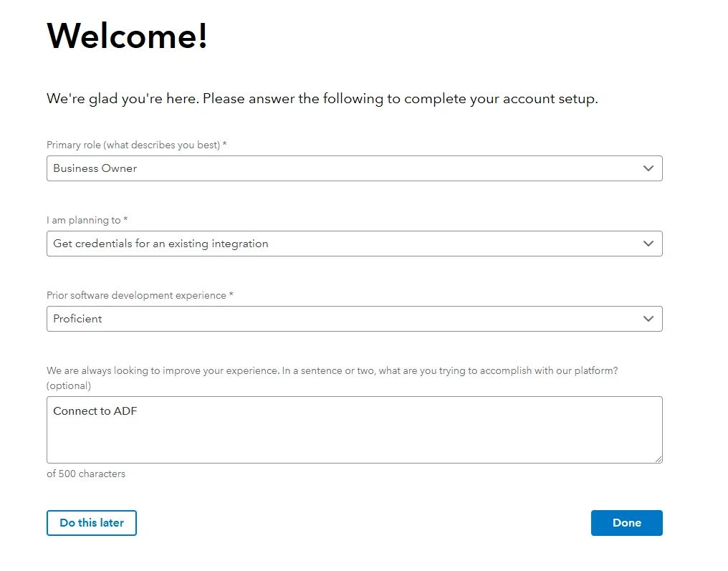The width and height of the screenshot is (728, 571).
Task: Click into the 'Connect to ADF' text area
Action: click(x=354, y=430)
